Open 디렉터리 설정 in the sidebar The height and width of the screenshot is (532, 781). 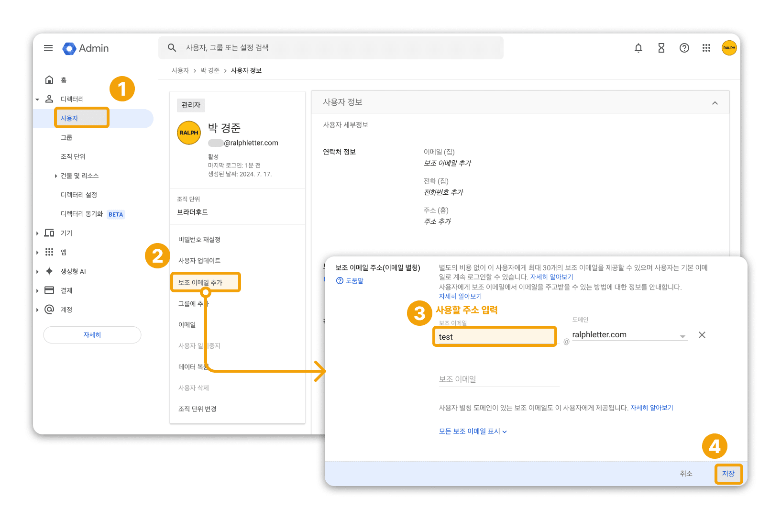tap(79, 195)
